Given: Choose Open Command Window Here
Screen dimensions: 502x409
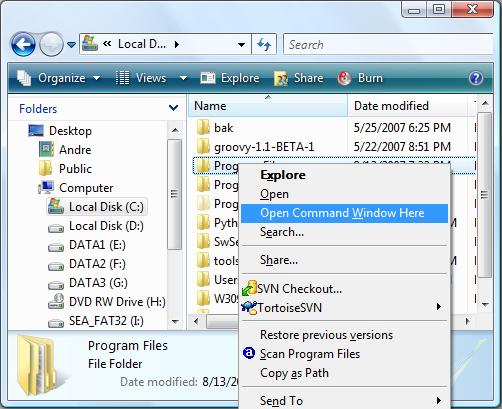Looking at the screenshot, I should tap(344, 213).
